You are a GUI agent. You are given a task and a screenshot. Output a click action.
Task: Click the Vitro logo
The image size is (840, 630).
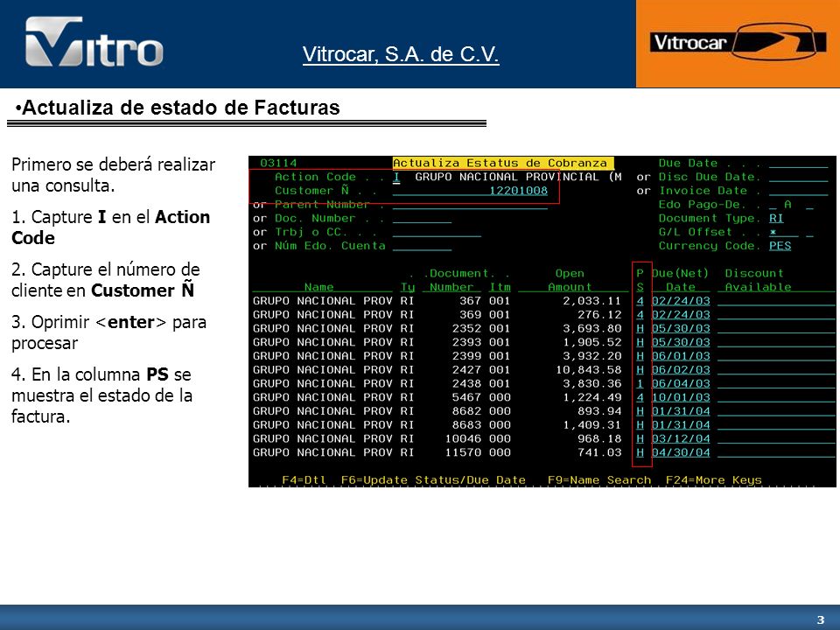pos(94,42)
